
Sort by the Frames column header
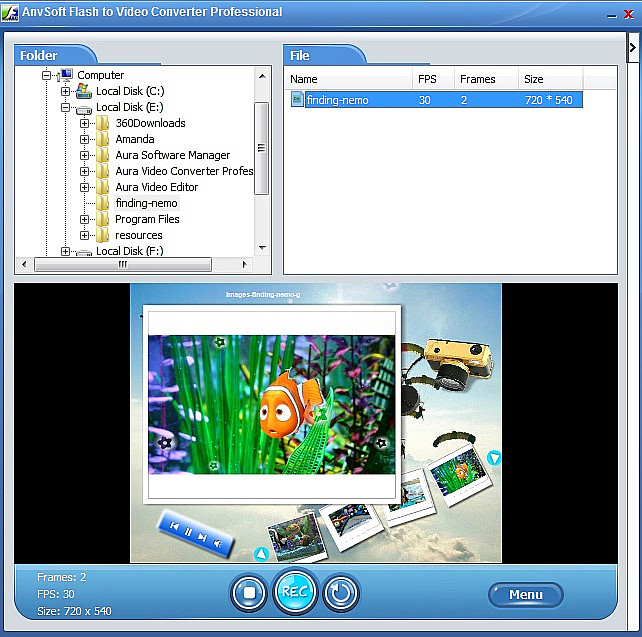486,79
